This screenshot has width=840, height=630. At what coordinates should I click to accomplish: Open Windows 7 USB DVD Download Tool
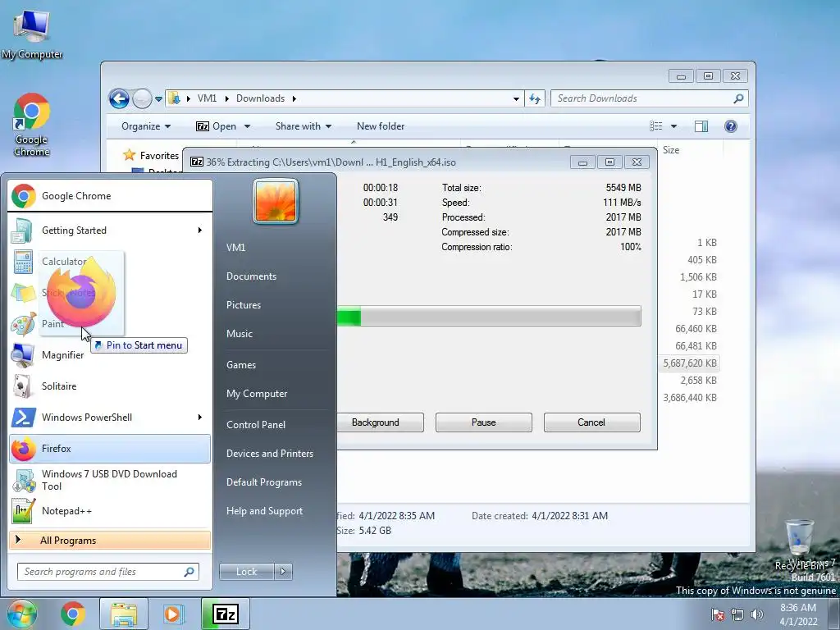tap(110, 480)
